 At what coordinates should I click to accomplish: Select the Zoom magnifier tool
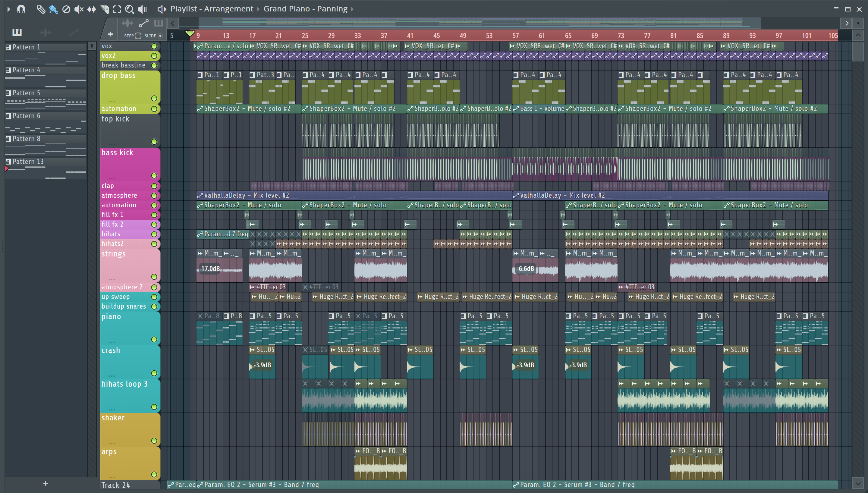coord(129,9)
